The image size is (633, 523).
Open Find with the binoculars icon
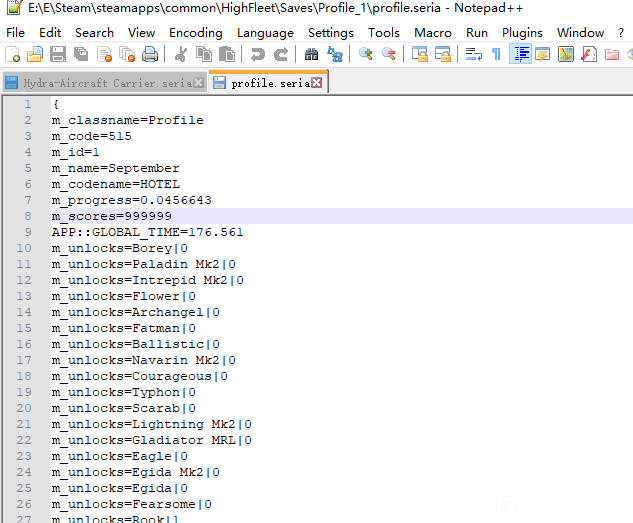311,54
